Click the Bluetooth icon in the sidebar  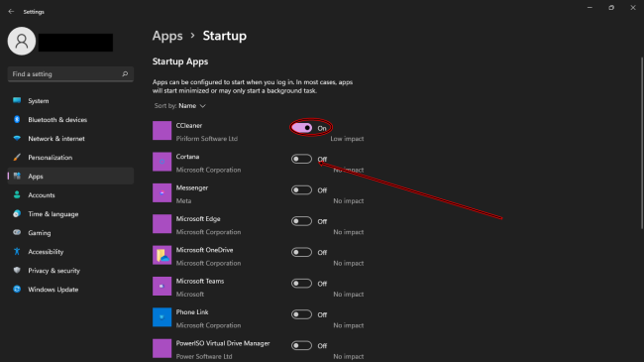(x=17, y=119)
